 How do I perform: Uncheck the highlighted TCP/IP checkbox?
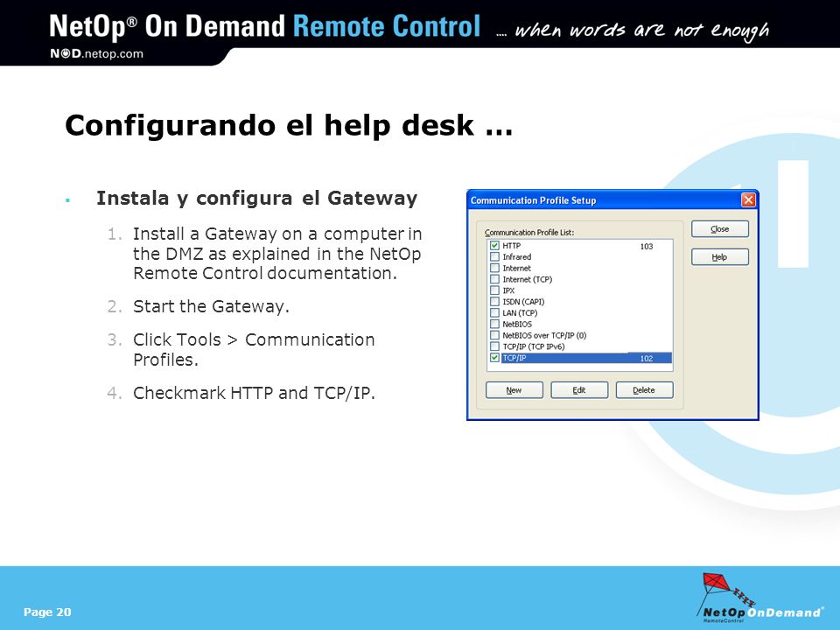tap(494, 357)
